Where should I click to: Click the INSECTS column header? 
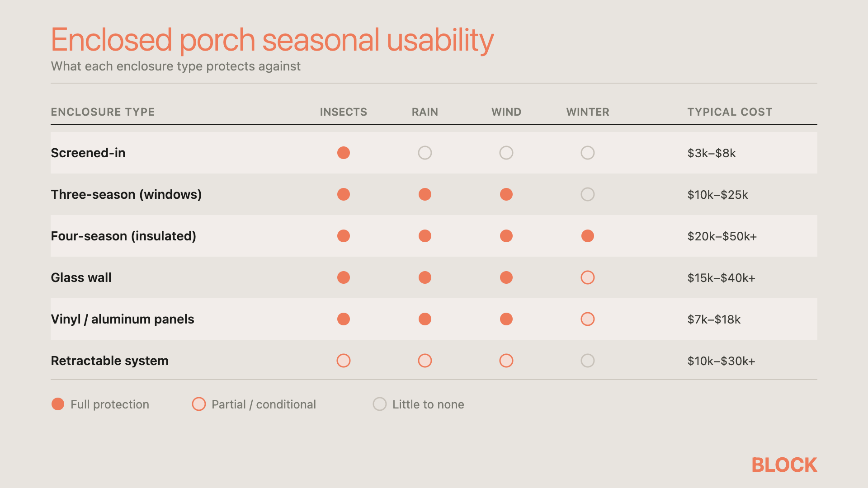[344, 112]
